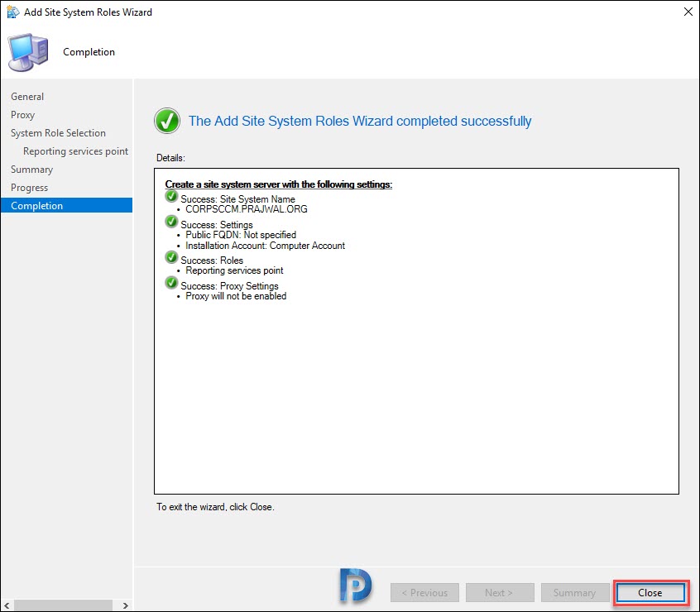Click the Close button to exit wizard
Image resolution: width=700 pixels, height=612 pixels.
(x=650, y=592)
